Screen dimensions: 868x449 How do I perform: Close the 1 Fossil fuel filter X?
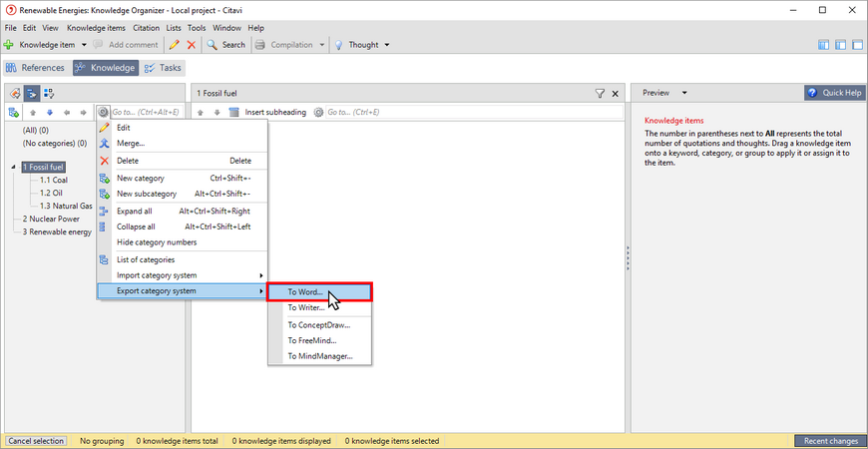click(x=615, y=94)
